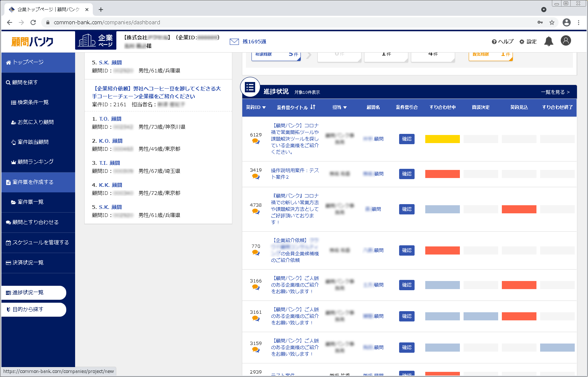Open 案件票を作成する in sidebar

click(x=33, y=182)
